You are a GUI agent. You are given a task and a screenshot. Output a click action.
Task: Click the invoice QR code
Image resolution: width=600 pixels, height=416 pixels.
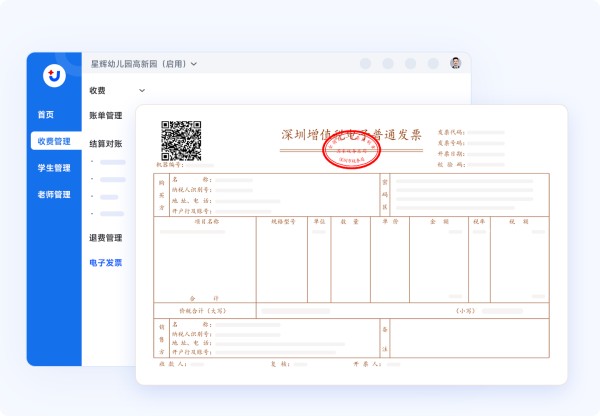pos(181,141)
